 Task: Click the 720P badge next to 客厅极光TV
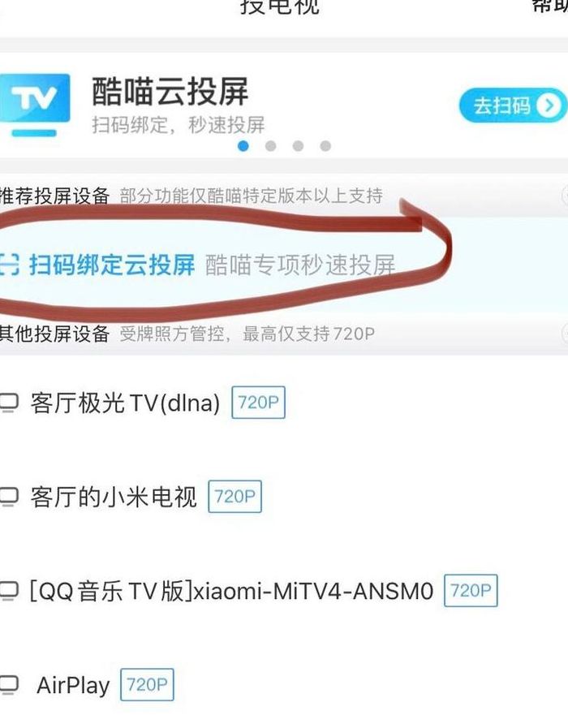(x=259, y=402)
